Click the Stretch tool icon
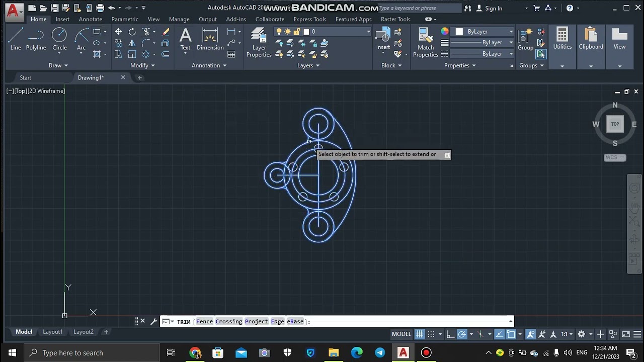This screenshot has width=644, height=362. tap(118, 54)
